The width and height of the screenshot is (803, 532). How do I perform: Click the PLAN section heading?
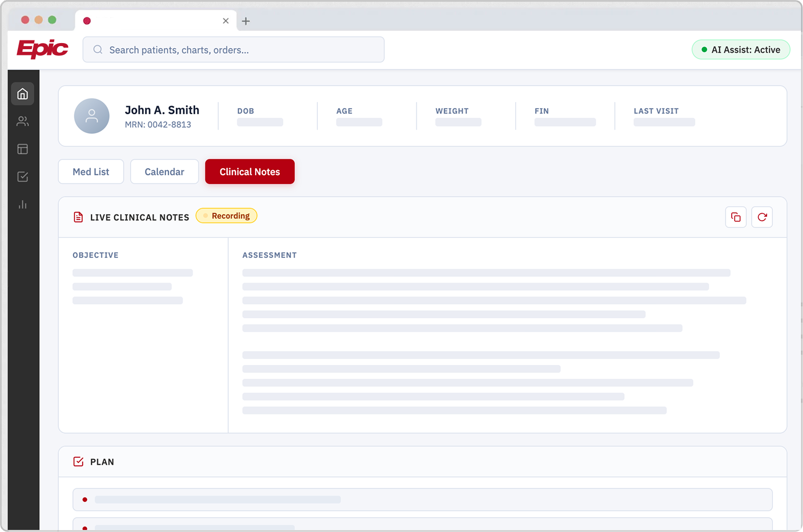(x=102, y=462)
